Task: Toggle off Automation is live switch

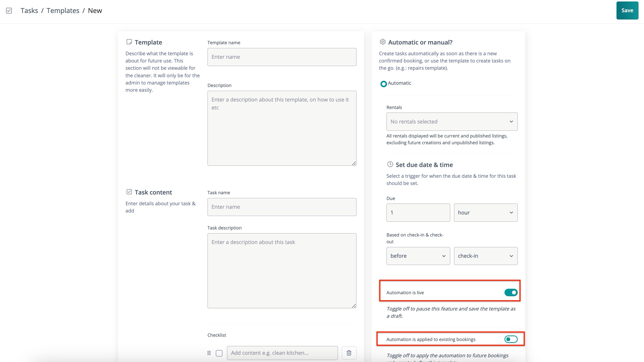Action: [511, 292]
